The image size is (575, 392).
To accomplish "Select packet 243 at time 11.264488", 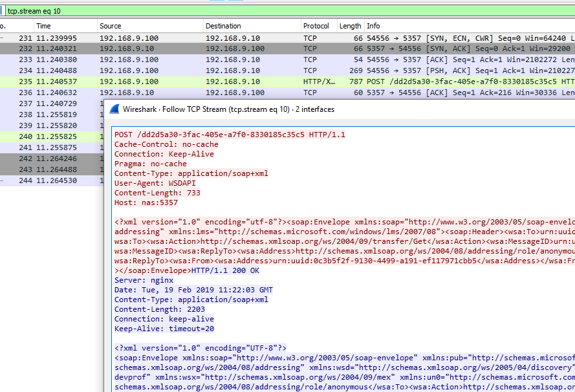I will tap(52, 169).
